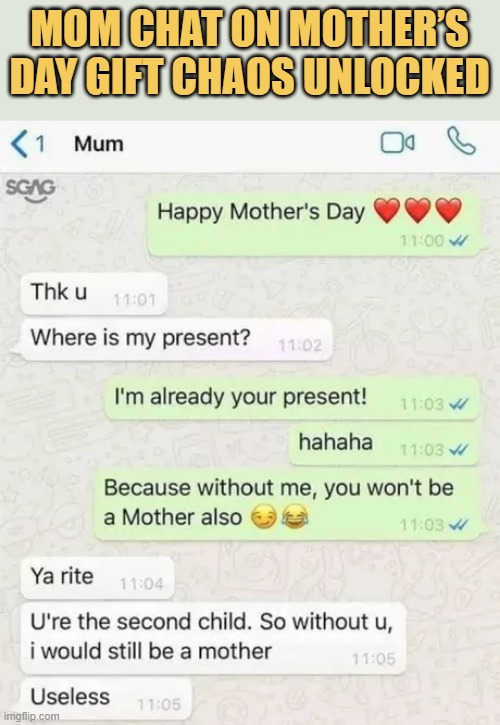Select the Useless message bubble
The height and width of the screenshot is (725, 500).
(106, 700)
